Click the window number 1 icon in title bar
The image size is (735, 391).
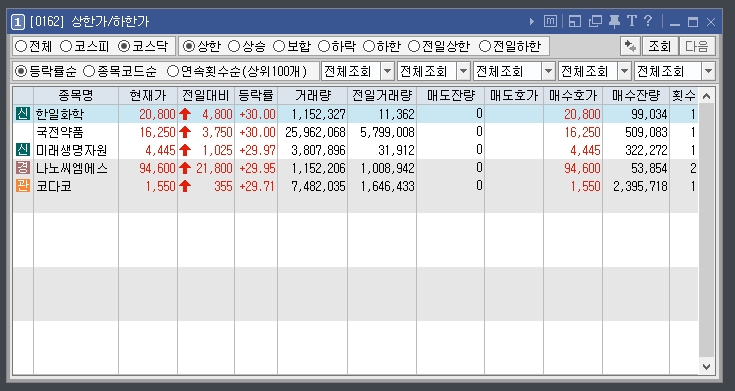click(x=17, y=22)
